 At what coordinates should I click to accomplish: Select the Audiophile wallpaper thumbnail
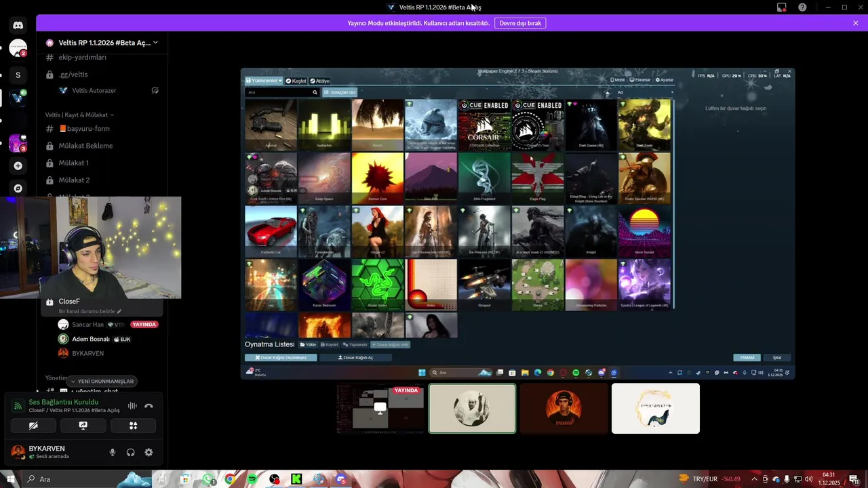coord(324,125)
